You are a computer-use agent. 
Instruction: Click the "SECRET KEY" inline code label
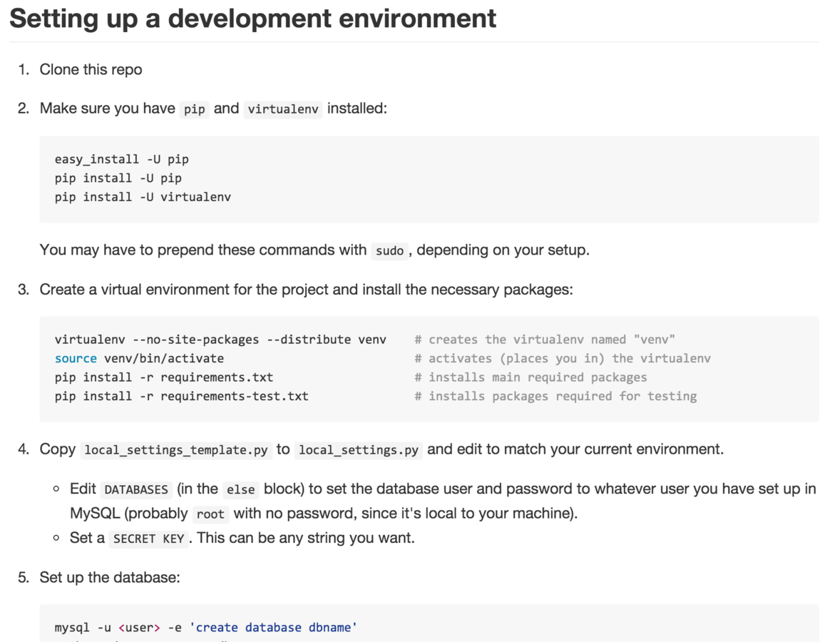[148, 539]
